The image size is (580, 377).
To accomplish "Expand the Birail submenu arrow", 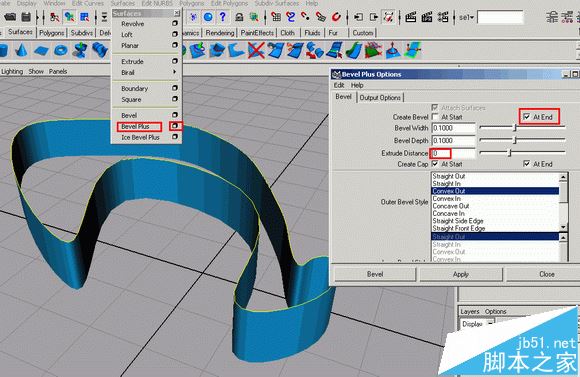I will coord(175,72).
